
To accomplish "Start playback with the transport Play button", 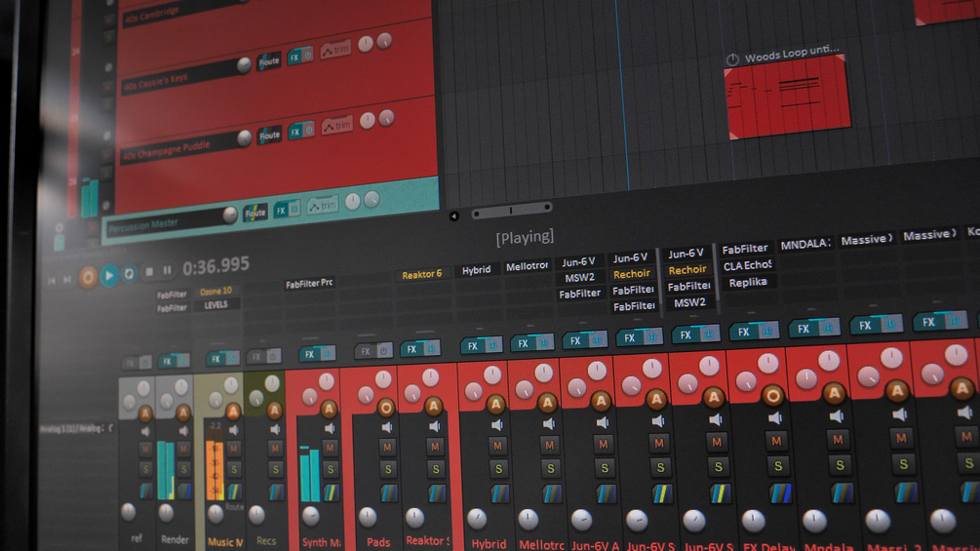I will (x=109, y=275).
